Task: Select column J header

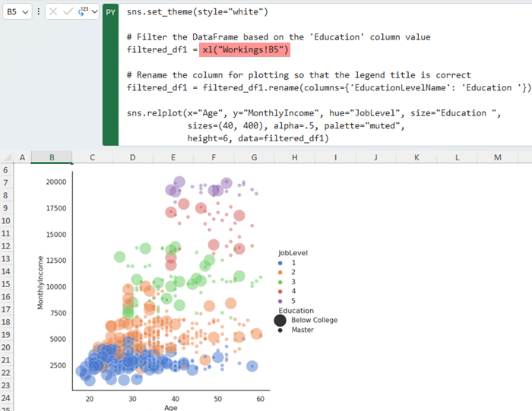Action: [x=375, y=157]
